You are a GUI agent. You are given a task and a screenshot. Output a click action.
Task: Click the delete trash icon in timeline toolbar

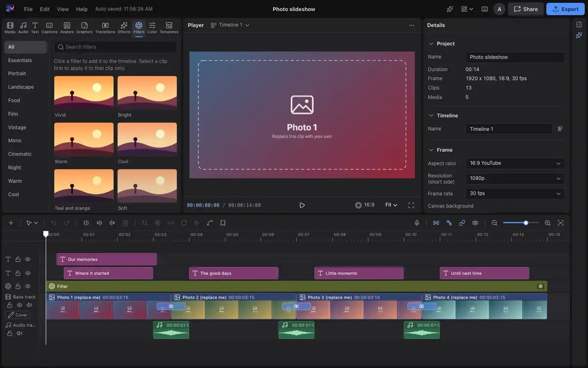pos(125,223)
